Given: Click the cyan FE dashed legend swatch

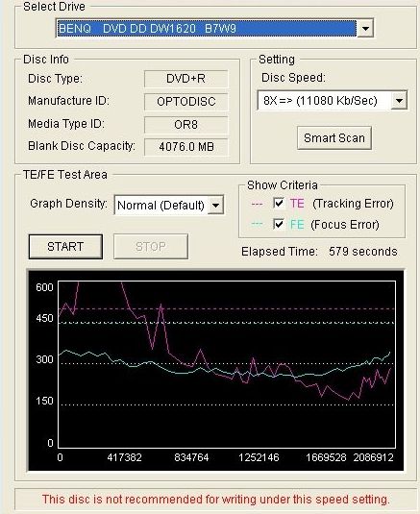Looking at the screenshot, I should point(257,225).
